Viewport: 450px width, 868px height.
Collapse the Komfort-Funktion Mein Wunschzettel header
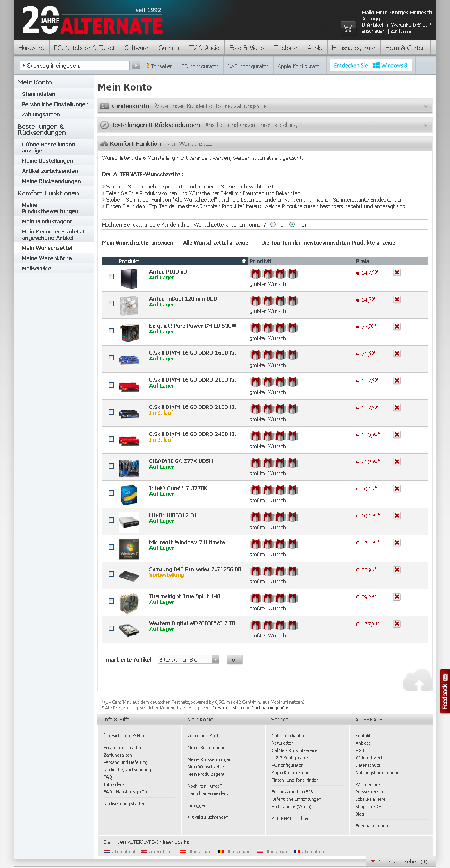pyautogui.click(x=265, y=144)
